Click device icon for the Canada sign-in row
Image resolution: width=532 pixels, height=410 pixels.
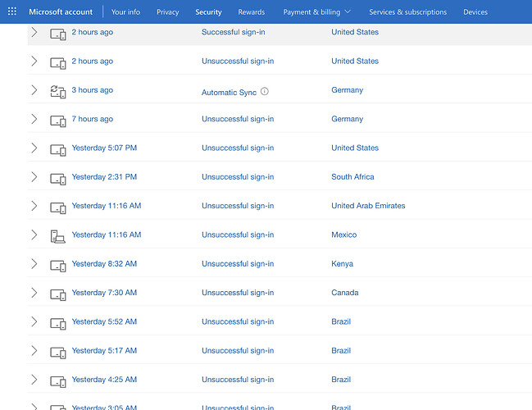[x=57, y=294]
